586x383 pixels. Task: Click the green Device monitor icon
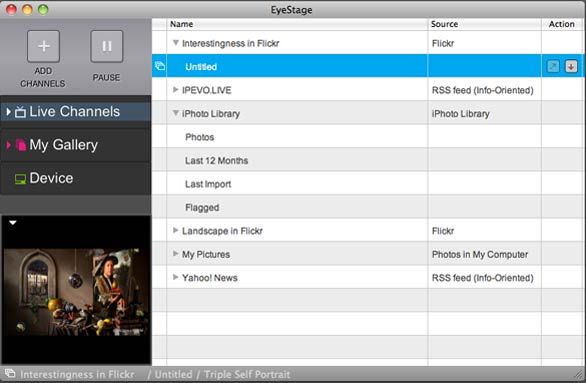click(x=20, y=179)
